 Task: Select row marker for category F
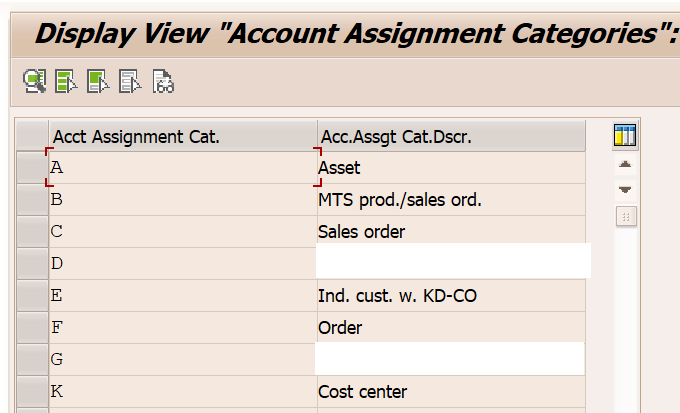33,328
